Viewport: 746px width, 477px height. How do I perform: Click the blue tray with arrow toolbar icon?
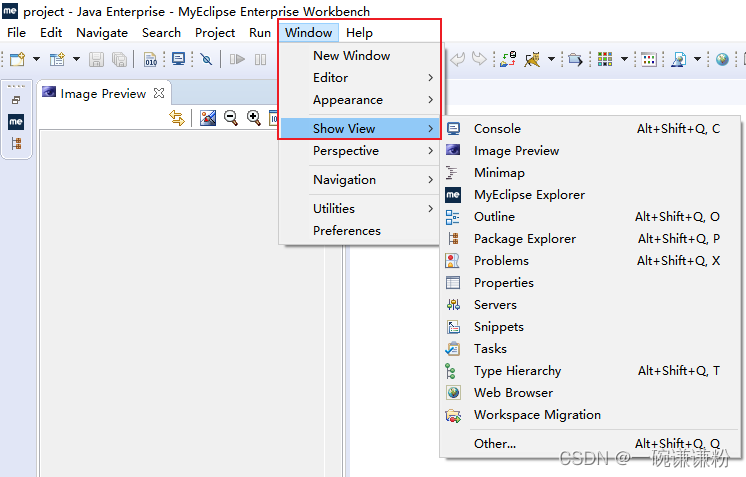[x=575, y=59]
